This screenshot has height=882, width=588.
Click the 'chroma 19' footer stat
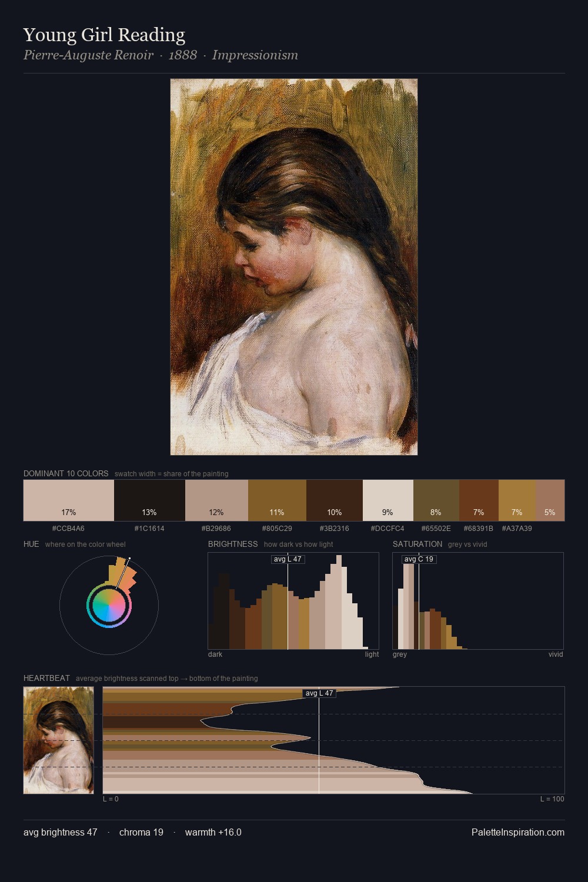click(x=141, y=832)
